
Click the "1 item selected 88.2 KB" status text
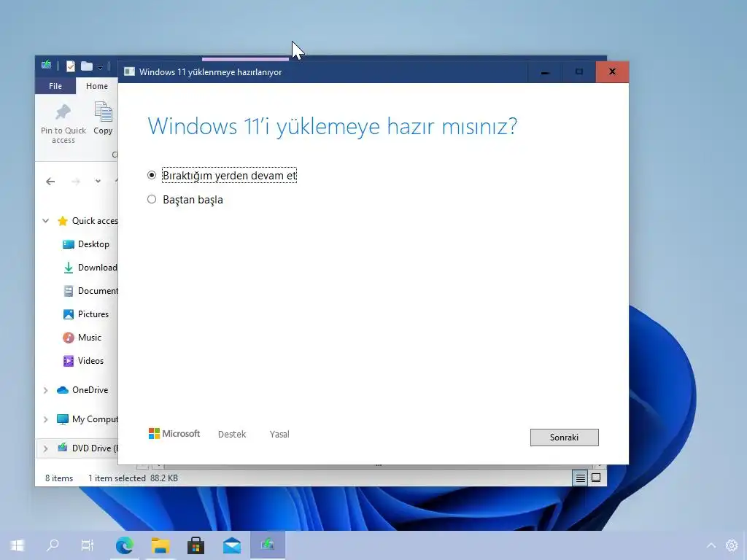click(x=133, y=478)
